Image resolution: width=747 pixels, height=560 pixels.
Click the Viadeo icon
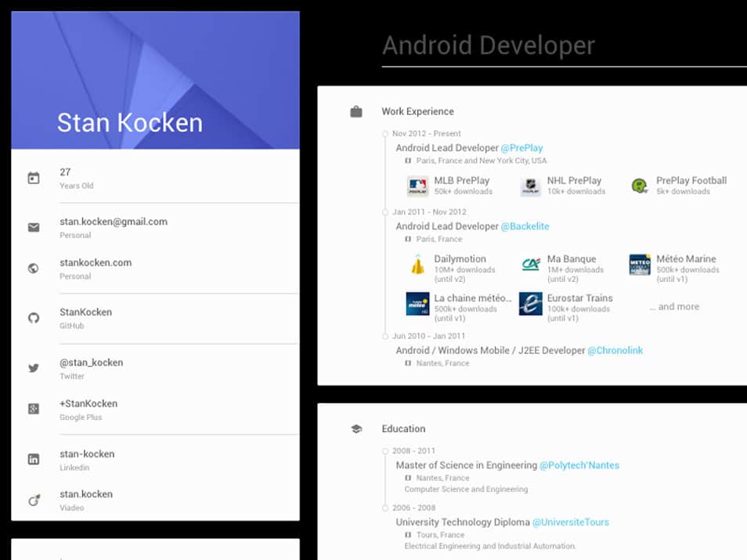click(34, 500)
